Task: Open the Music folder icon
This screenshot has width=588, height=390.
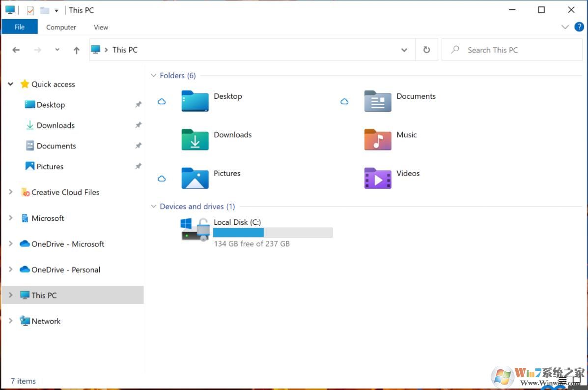Action: (377, 140)
